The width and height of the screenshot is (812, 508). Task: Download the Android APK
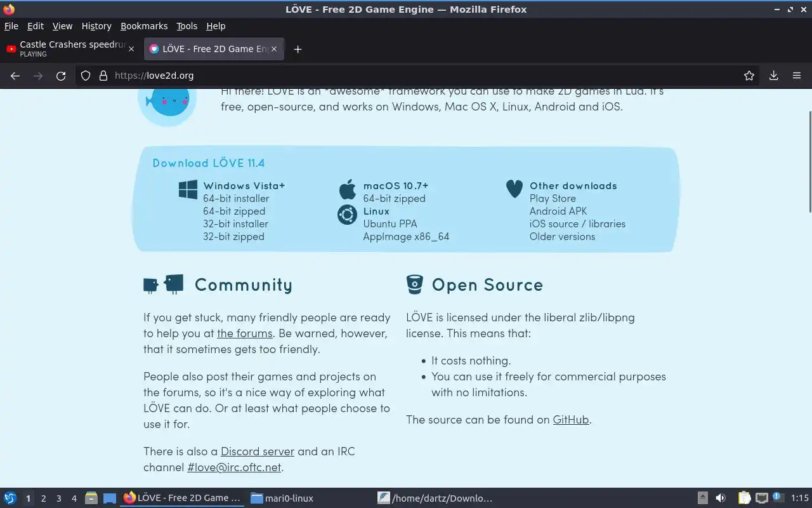pos(558,211)
